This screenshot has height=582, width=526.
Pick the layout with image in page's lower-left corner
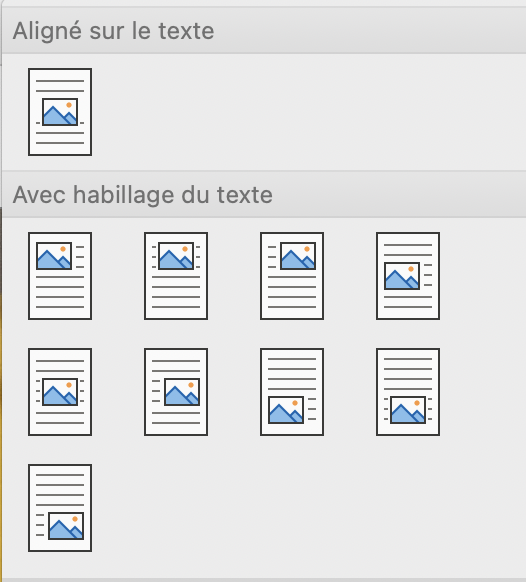tap(292, 392)
